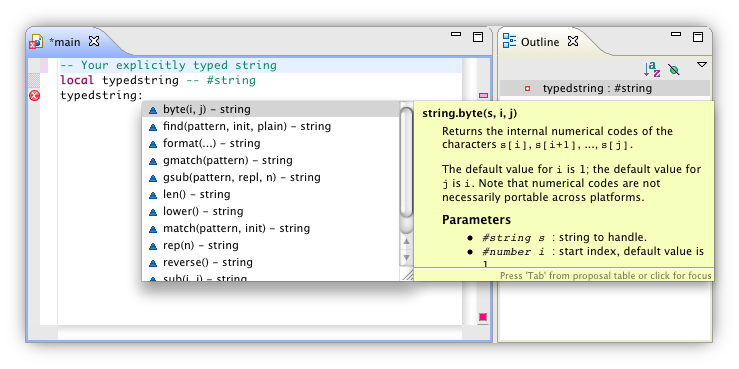Screen dimensions: 739x369
Task: Select gsub(pattern, repl, n) proposal
Action: coord(271,177)
